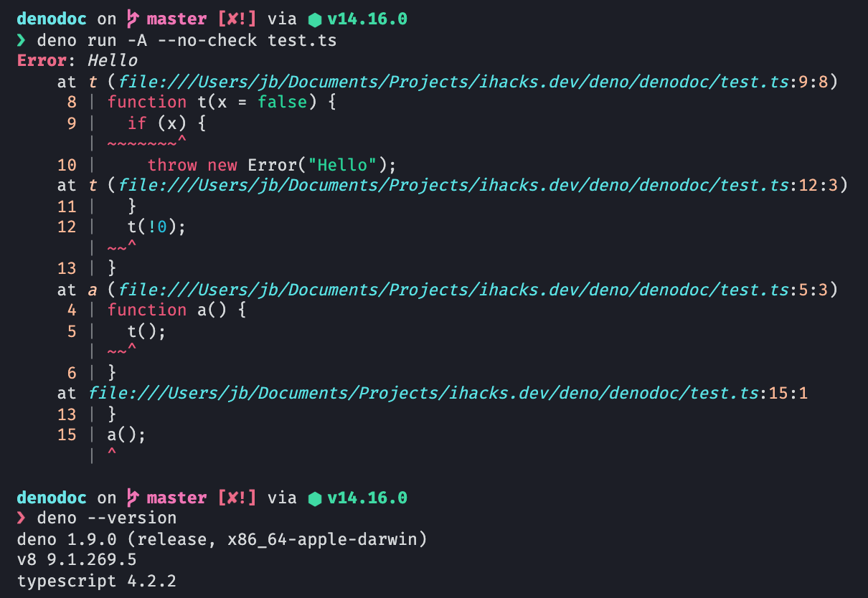This screenshot has height=598, width=868.
Task: Click line number 4 in the gutter
Action: point(72,310)
